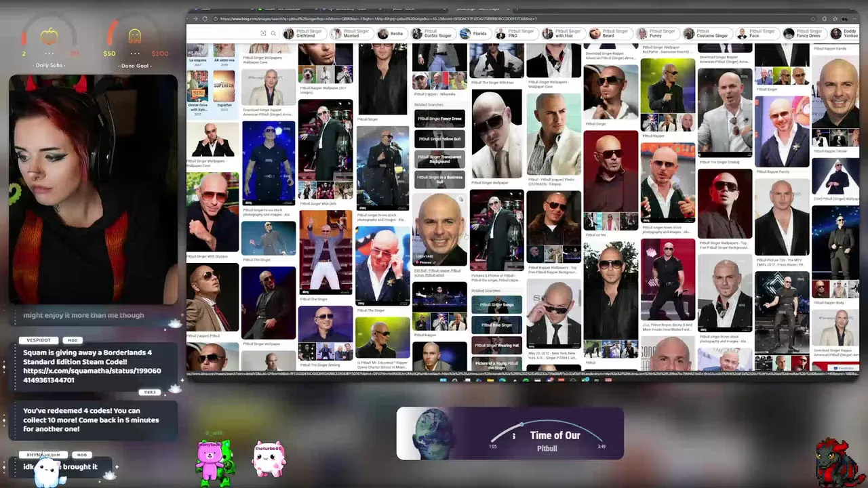868x488 pixels.
Task: Click the green-pink bear chat avatar
Action: [214, 462]
